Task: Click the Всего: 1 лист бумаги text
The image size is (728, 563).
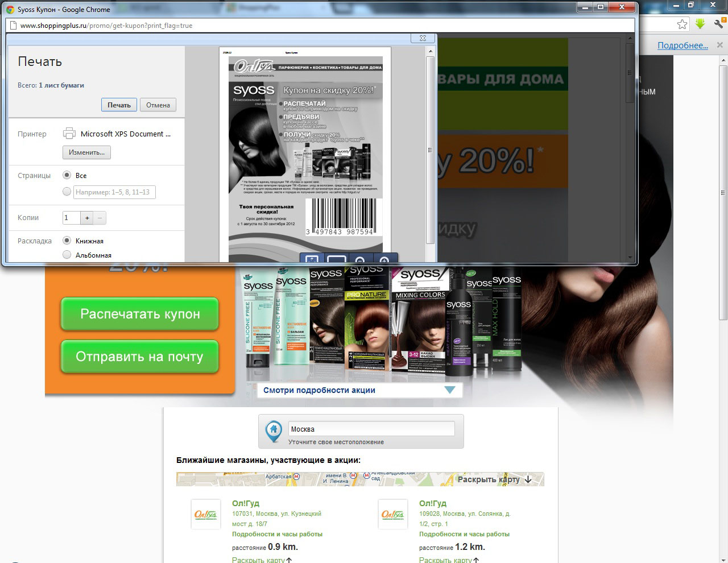Action: tap(51, 85)
